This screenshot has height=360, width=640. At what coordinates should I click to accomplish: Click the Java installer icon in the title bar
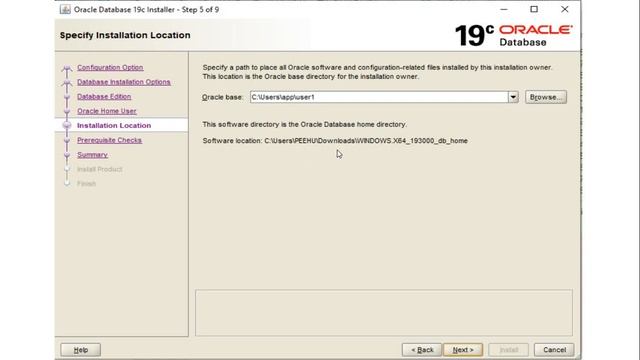[x=65, y=9]
